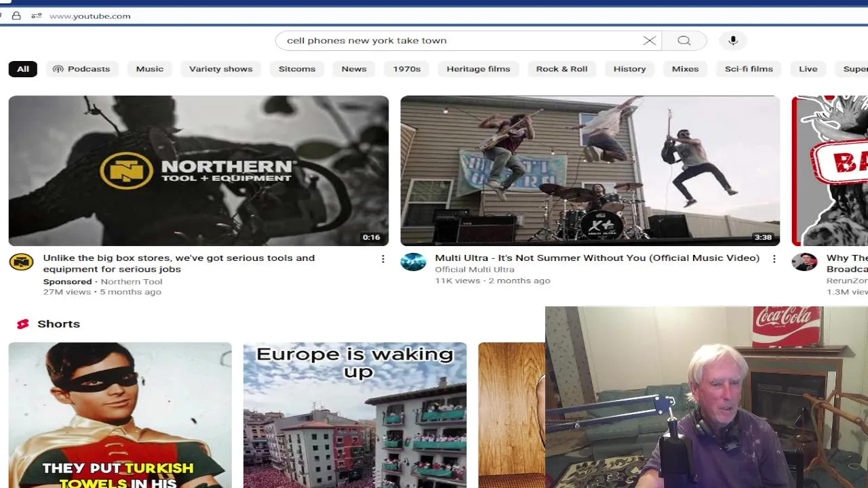Open site settings icon beside the URL
Viewport: 868px width, 488px height.
click(x=37, y=16)
